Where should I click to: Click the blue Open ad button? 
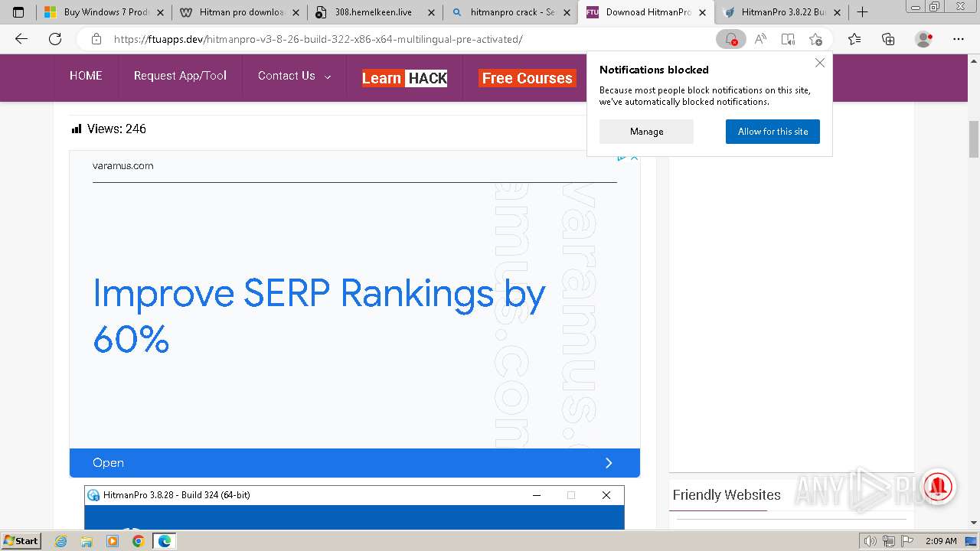click(354, 463)
